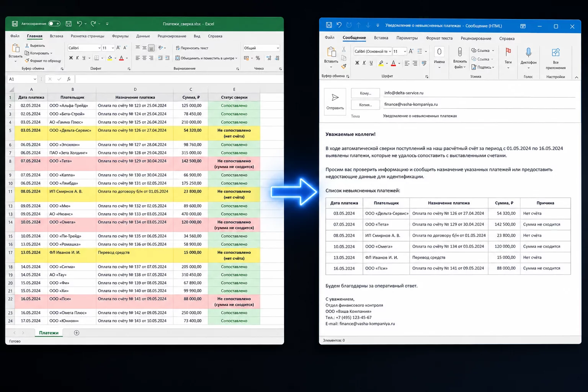This screenshot has width=588, height=392.
Task: Click Объединить и поместить в центре
Action: click(x=206, y=58)
